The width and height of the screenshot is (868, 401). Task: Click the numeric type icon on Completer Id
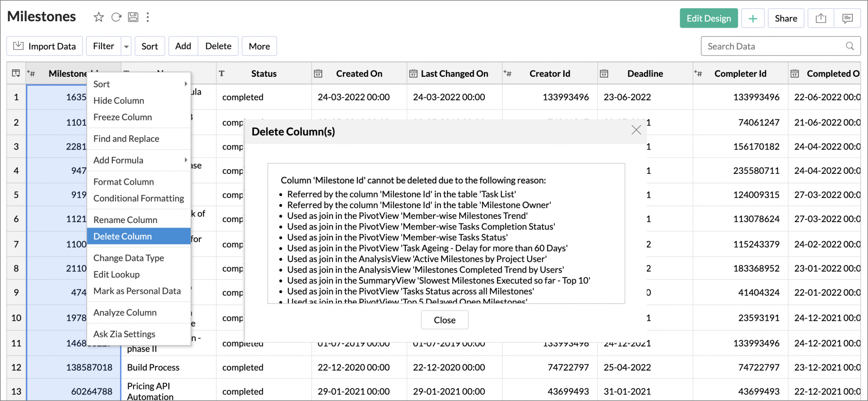698,73
